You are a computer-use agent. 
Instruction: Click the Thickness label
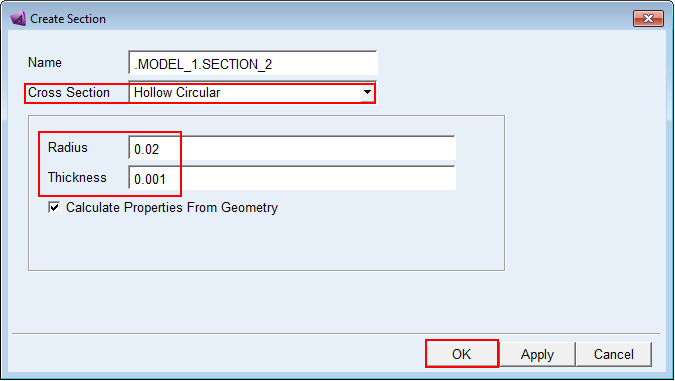pyautogui.click(x=77, y=177)
